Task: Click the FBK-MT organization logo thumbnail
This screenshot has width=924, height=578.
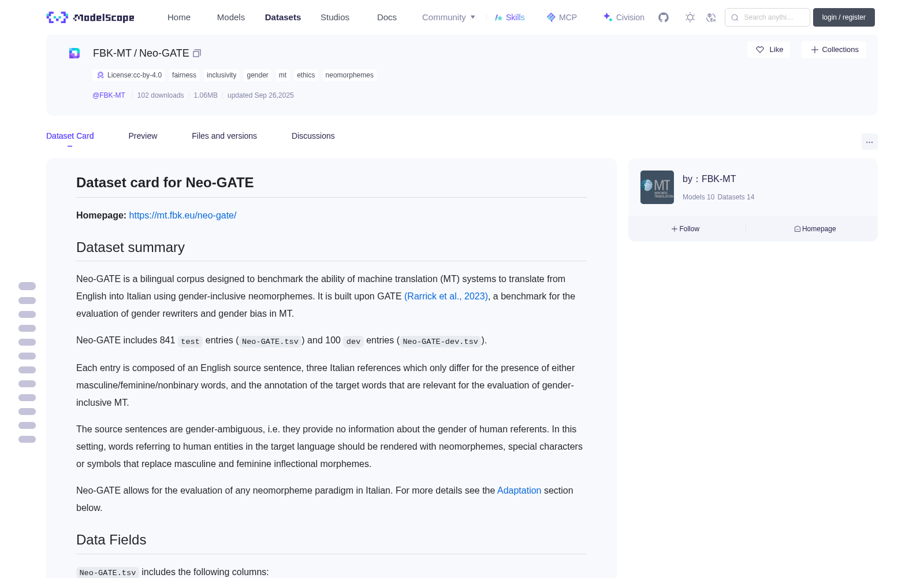Action: pos(657,187)
